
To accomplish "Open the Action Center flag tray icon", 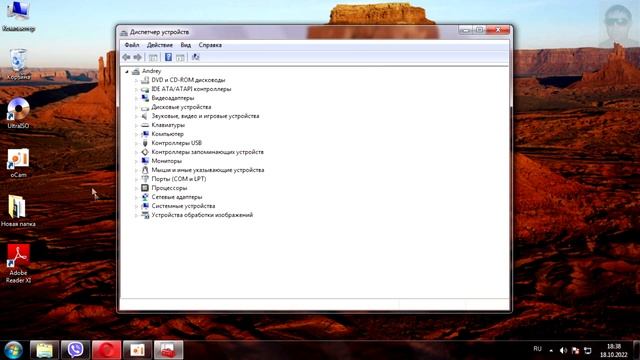I will tap(576, 351).
